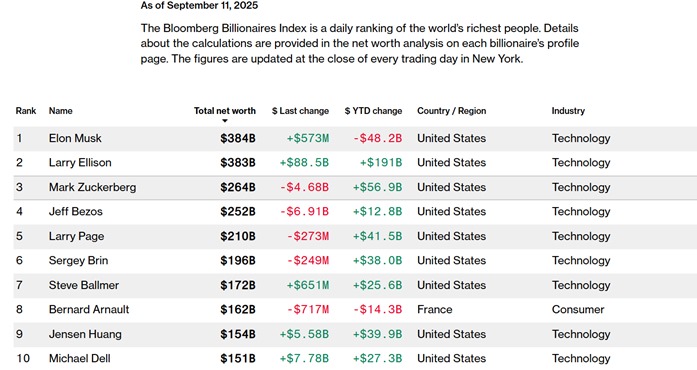Sort by $ YTD change column
Viewport: 697px width, 370px height.
373,111
